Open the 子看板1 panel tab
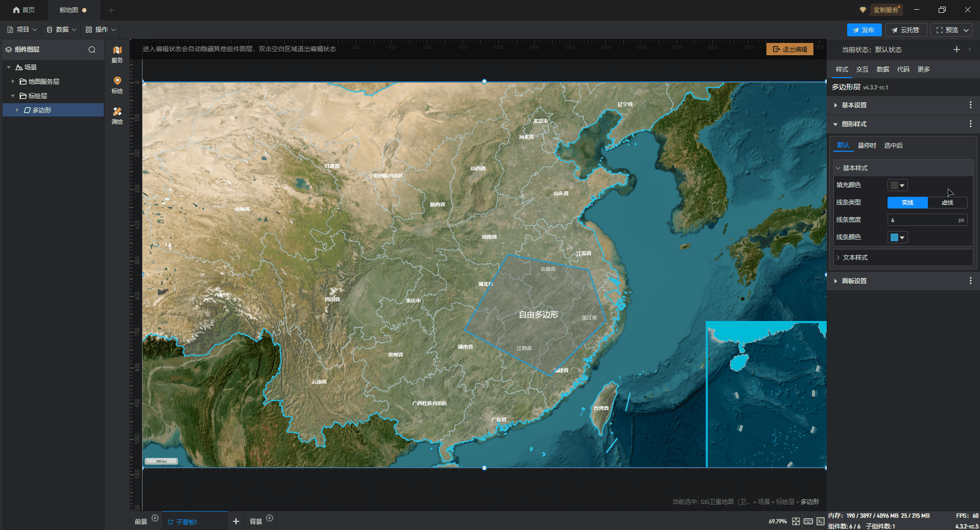Viewport: 980px width, 530px height. pos(195,521)
